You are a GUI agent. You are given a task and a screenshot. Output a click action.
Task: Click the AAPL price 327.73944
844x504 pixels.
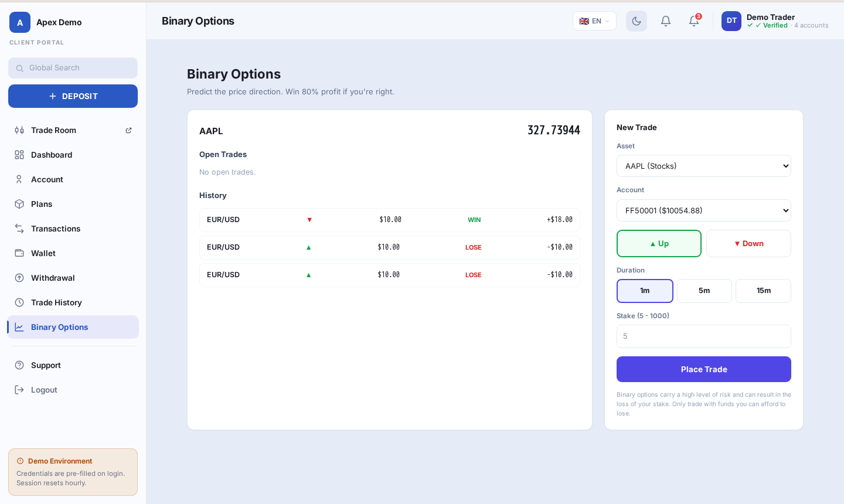pos(554,130)
